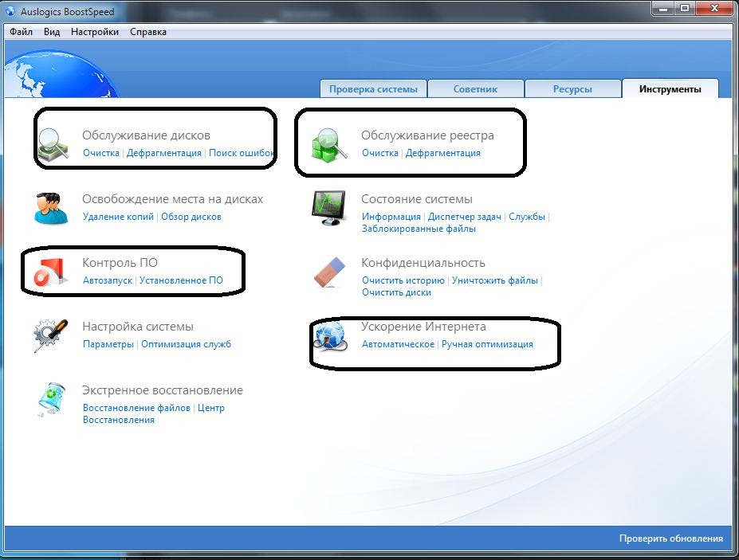Open the Диспетчер задач link
Screen dimensions: 739x560
pyautogui.click(x=465, y=217)
